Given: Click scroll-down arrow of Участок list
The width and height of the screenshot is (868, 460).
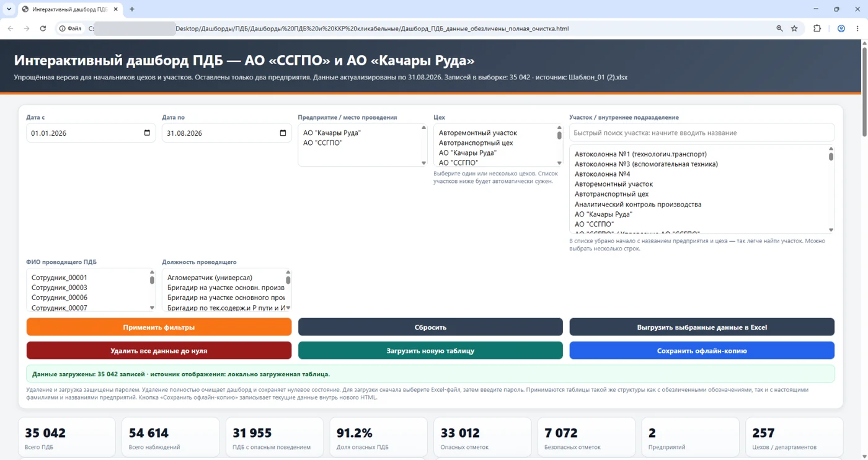Looking at the screenshot, I should click(831, 230).
